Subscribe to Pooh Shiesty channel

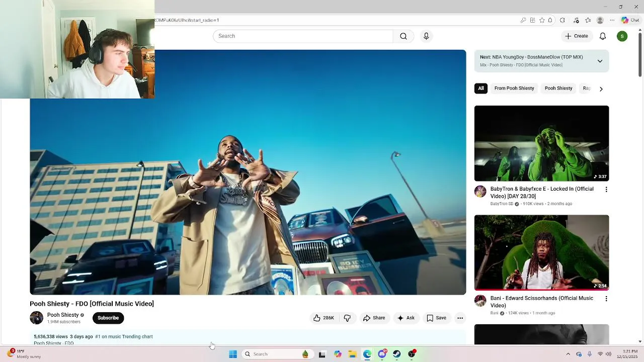[108, 318]
